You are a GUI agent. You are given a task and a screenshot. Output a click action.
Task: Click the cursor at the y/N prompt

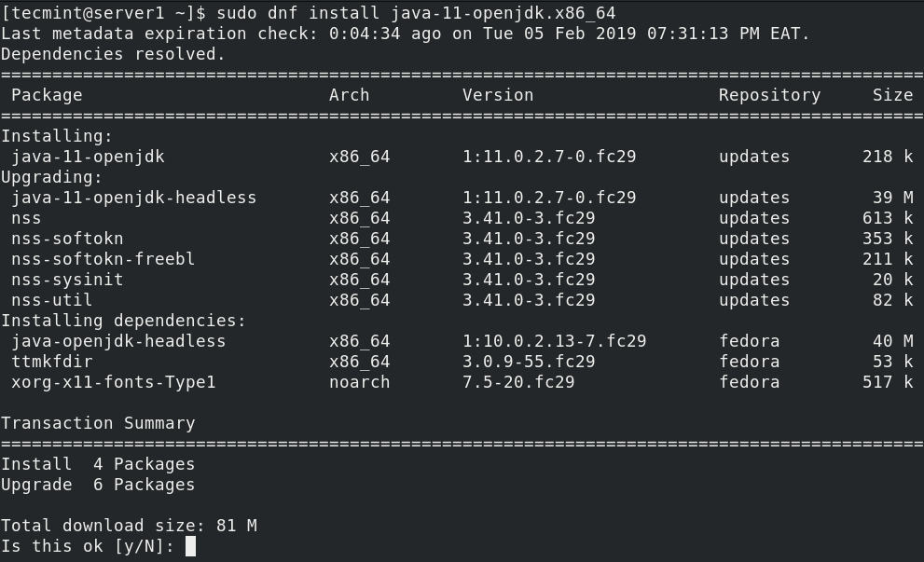(190, 546)
